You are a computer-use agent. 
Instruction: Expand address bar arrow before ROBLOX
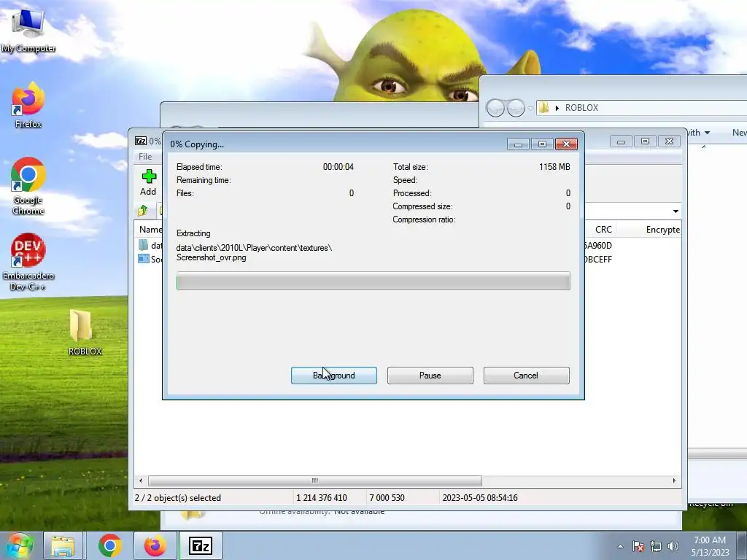[557, 108]
